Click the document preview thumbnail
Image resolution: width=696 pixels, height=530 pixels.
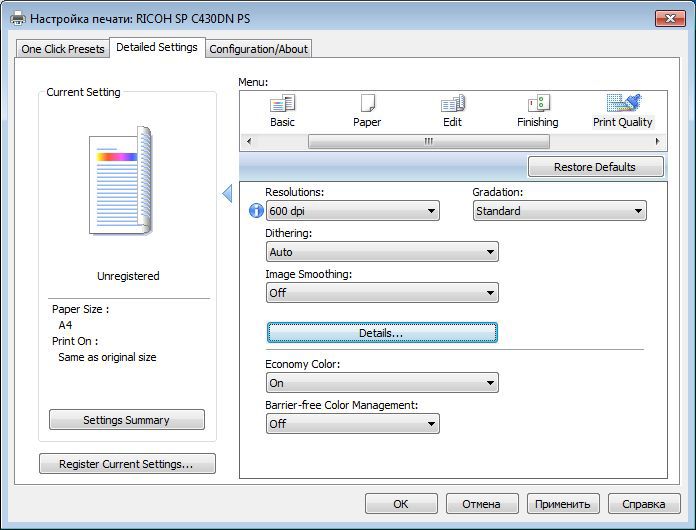point(121,182)
